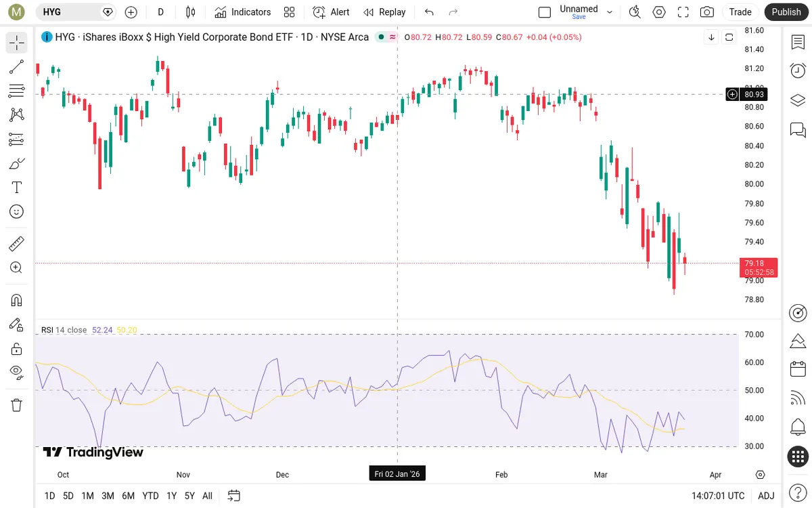The height and width of the screenshot is (508, 812).
Task: Save the Unnamed chart layout
Action: (x=579, y=17)
